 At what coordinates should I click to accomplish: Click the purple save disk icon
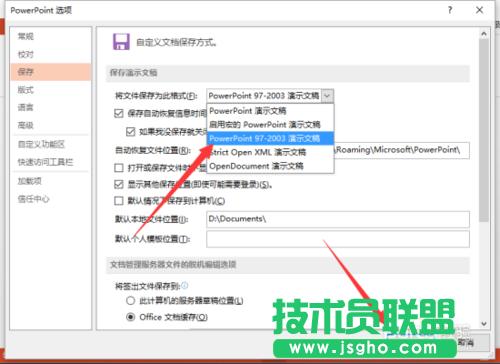(x=121, y=42)
